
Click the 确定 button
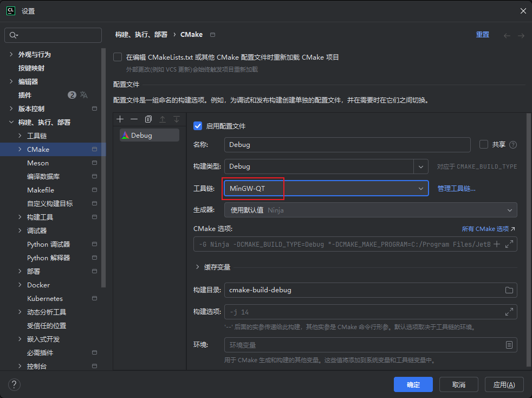point(413,384)
